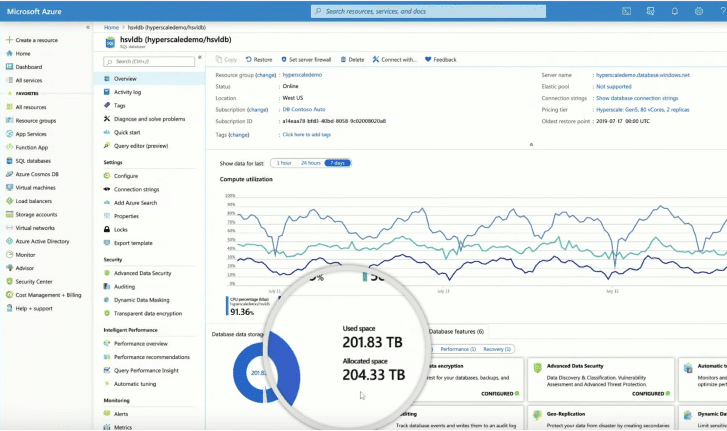Image resolution: width=727 pixels, height=431 pixels.
Task: Open Cloud Shell icon in top bar
Action: (626, 12)
